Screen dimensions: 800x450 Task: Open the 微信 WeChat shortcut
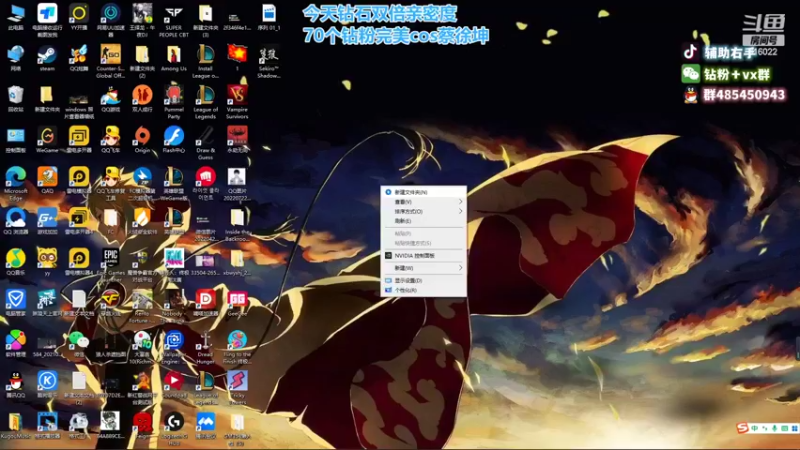click(x=79, y=344)
